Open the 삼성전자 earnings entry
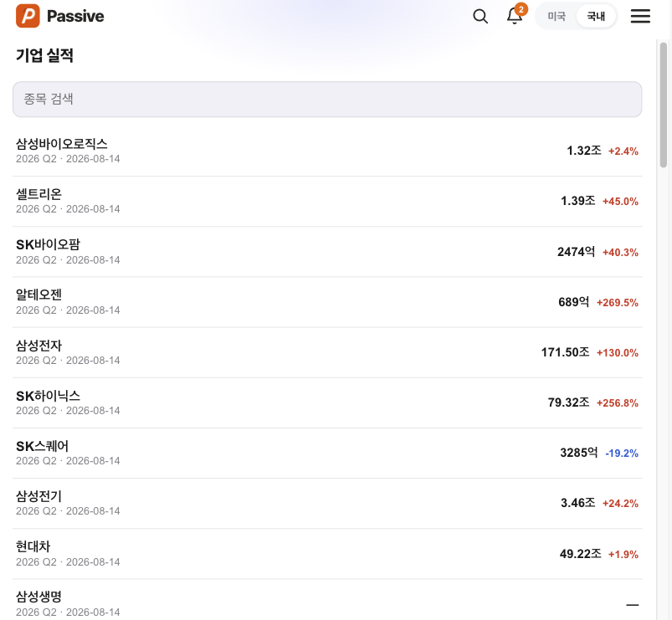672x620 pixels. click(x=327, y=352)
